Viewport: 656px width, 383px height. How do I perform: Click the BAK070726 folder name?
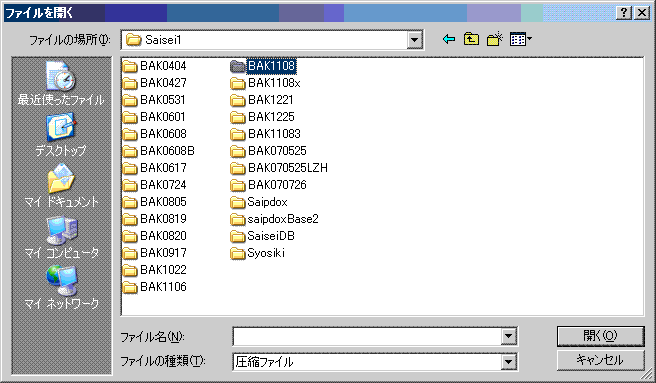point(277,185)
